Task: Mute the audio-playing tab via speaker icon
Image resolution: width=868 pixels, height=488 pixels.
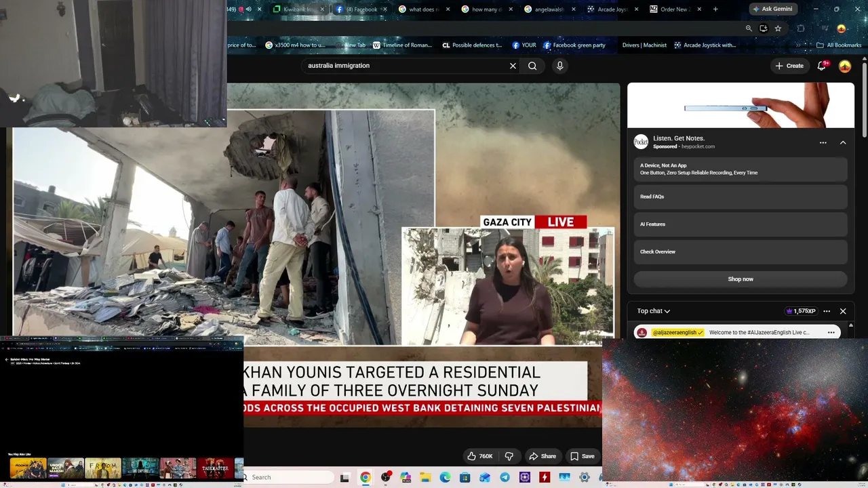Action: pos(248,9)
